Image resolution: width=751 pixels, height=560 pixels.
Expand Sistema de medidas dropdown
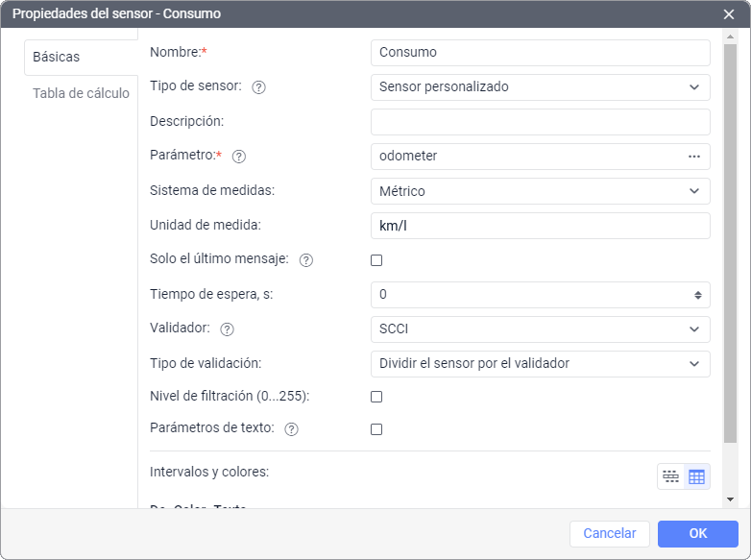540,191
